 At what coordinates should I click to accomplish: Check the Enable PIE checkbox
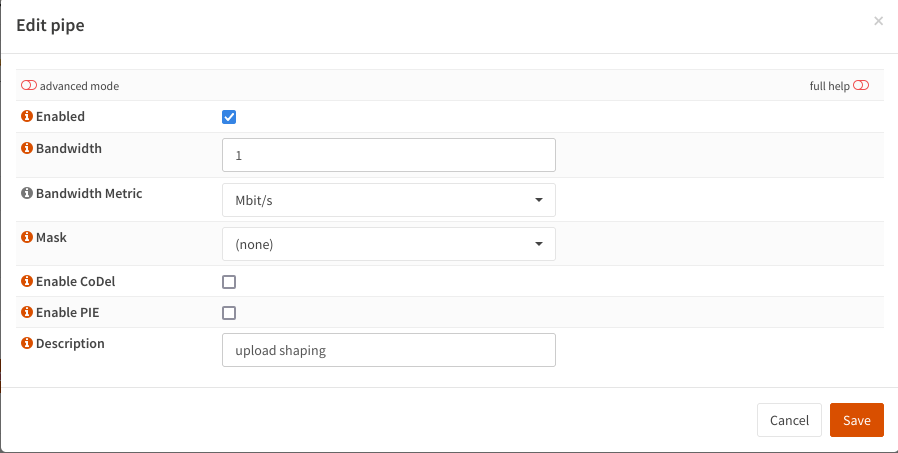pos(229,313)
